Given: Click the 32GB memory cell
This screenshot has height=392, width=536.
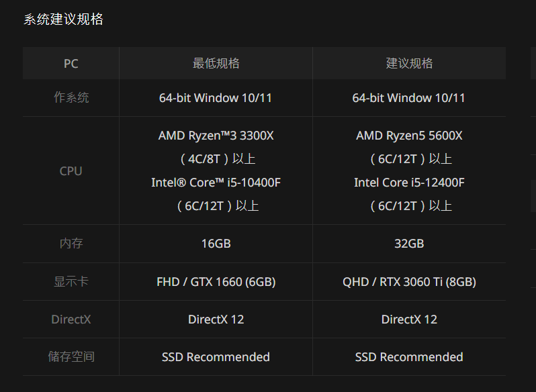Looking at the screenshot, I should point(409,244).
